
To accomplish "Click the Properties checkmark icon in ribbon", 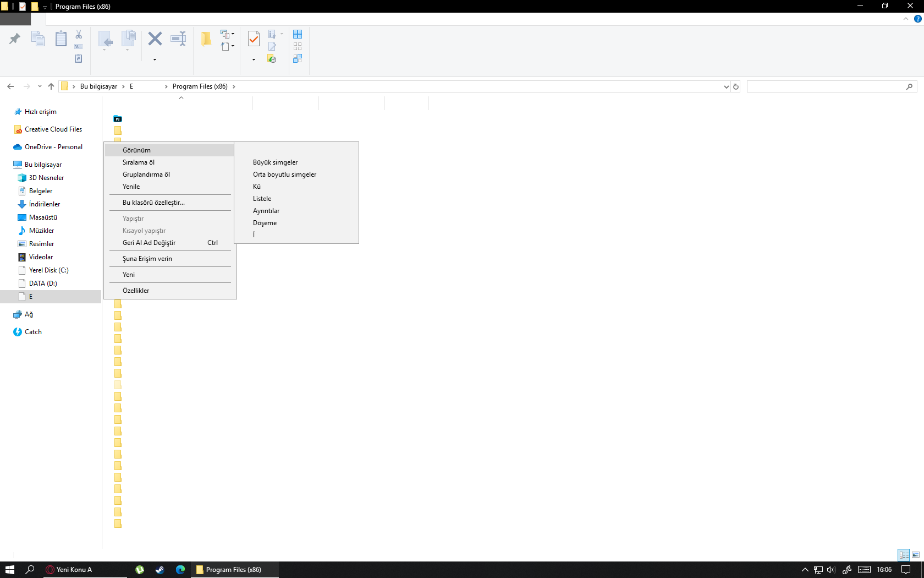I will pos(254,39).
